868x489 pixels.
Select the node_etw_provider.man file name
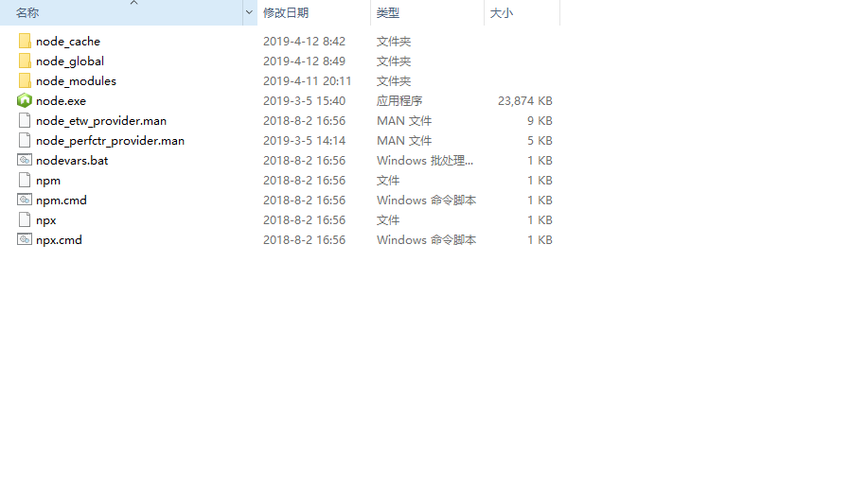tap(101, 121)
